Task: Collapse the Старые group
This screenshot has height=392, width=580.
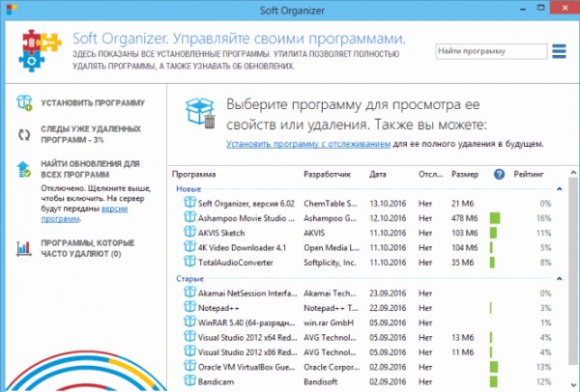Action: tap(560, 279)
